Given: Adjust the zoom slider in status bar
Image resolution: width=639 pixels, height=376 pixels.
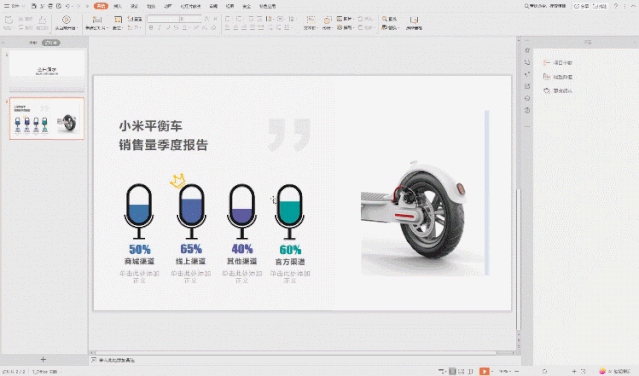Looking at the screenshot, I should [545, 372].
